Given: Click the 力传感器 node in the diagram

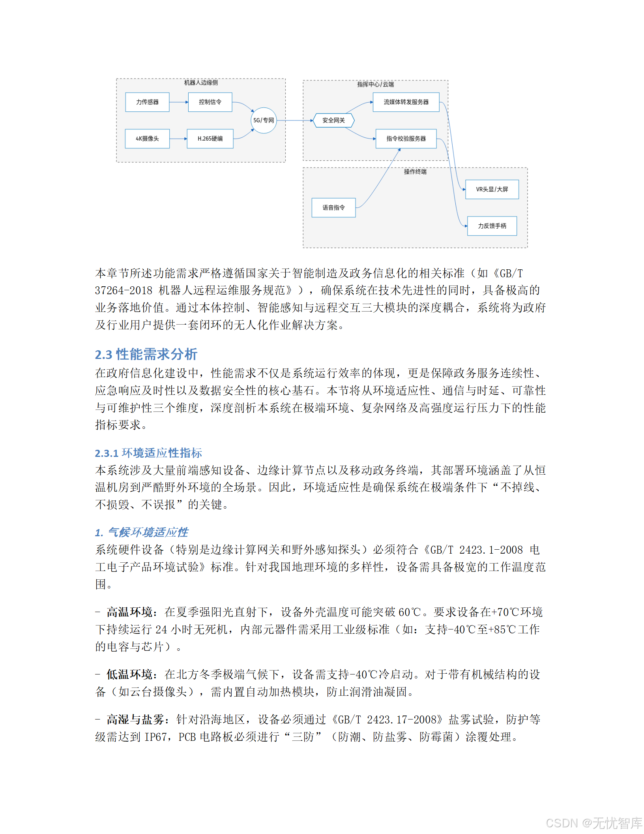Looking at the screenshot, I should point(147,102).
